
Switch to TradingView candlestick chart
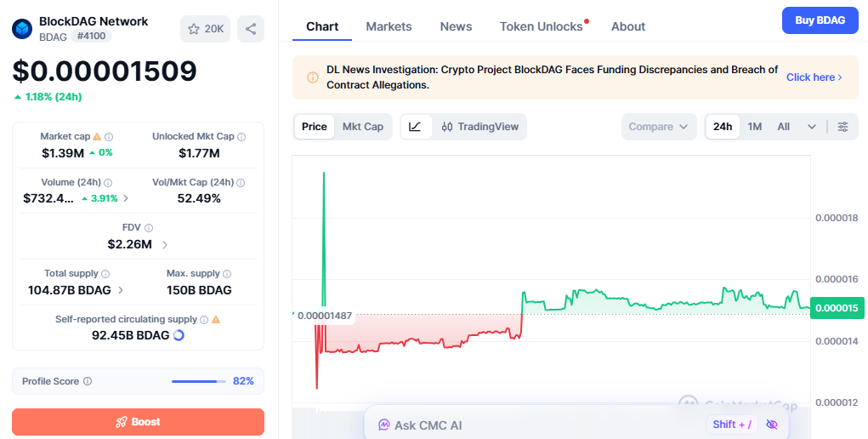click(480, 127)
